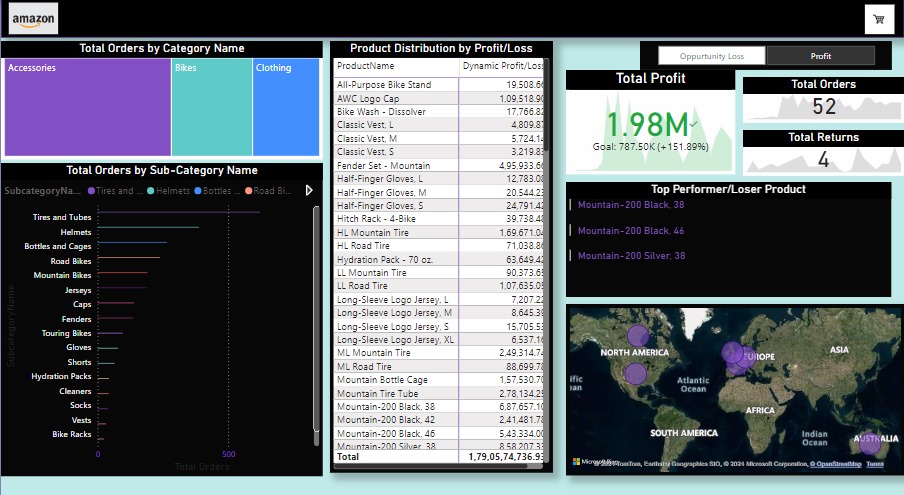Image resolution: width=904 pixels, height=495 pixels.
Task: Click the Bottles legend dot
Action: pyautogui.click(x=198, y=191)
